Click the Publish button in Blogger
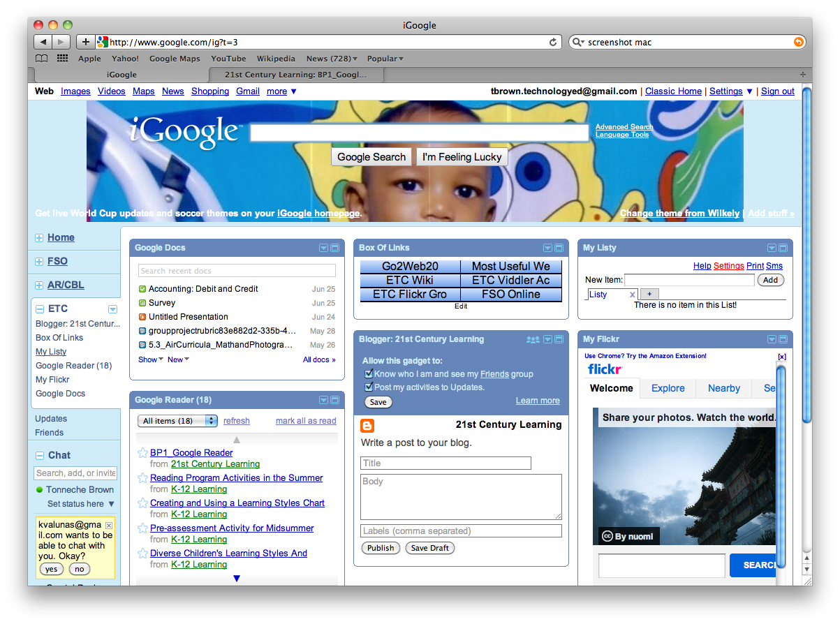Screen dimensions: 840x624 (381, 548)
